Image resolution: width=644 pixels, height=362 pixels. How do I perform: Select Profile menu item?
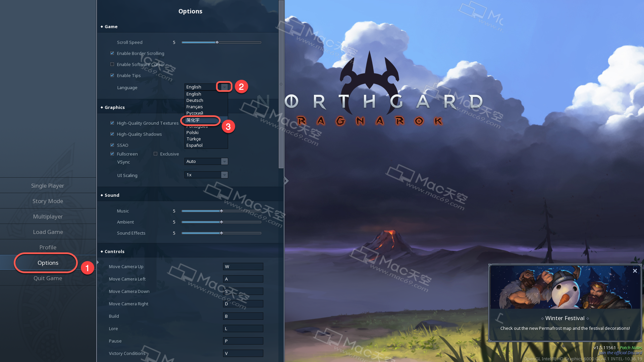point(48,247)
